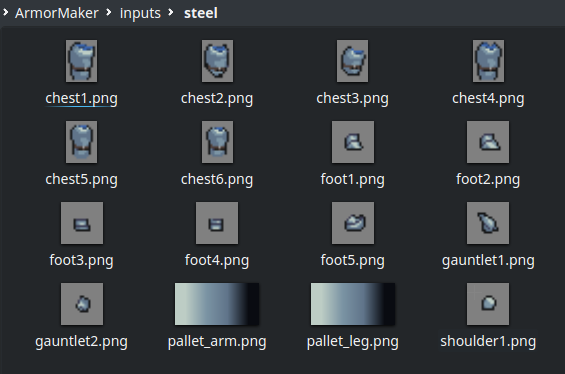The width and height of the screenshot is (565, 374).
Task: Click the chest1.png file name
Action: tap(81, 98)
